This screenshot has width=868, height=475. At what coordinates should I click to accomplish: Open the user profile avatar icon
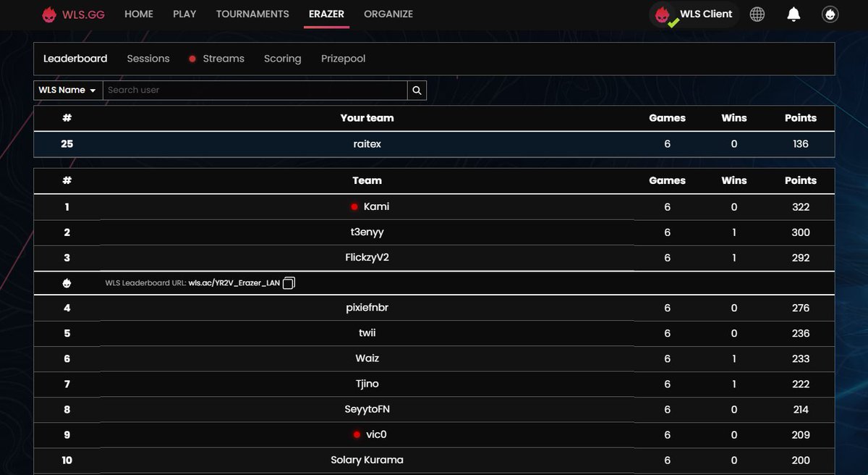click(830, 14)
